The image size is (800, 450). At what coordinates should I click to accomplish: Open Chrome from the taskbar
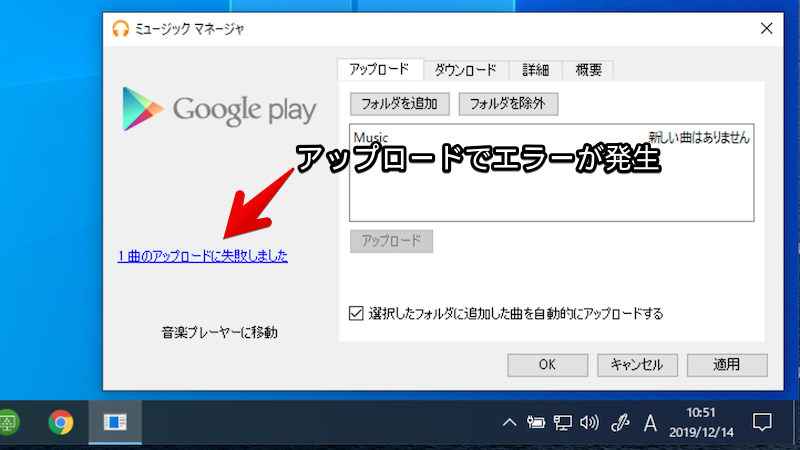tap(61, 423)
